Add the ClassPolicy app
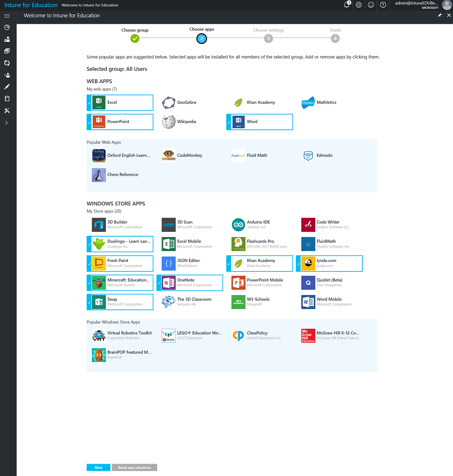The height and width of the screenshot is (476, 453). coord(260,336)
